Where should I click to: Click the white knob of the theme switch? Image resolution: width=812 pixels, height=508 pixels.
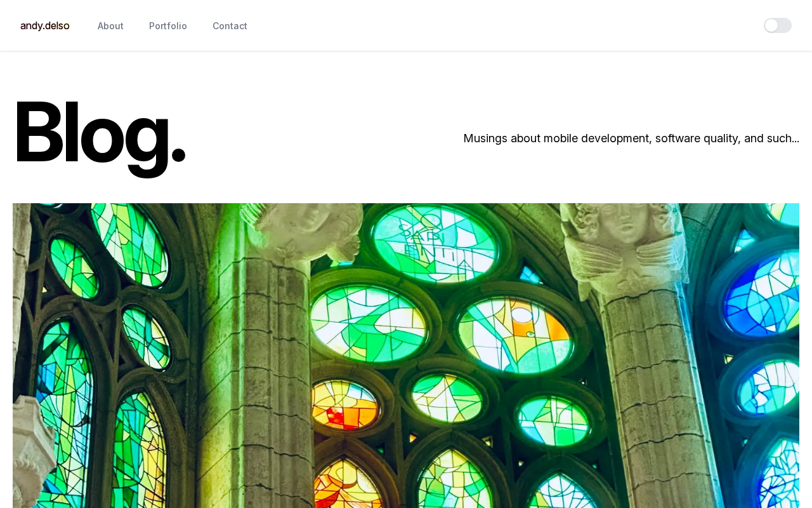pyautogui.click(x=771, y=25)
